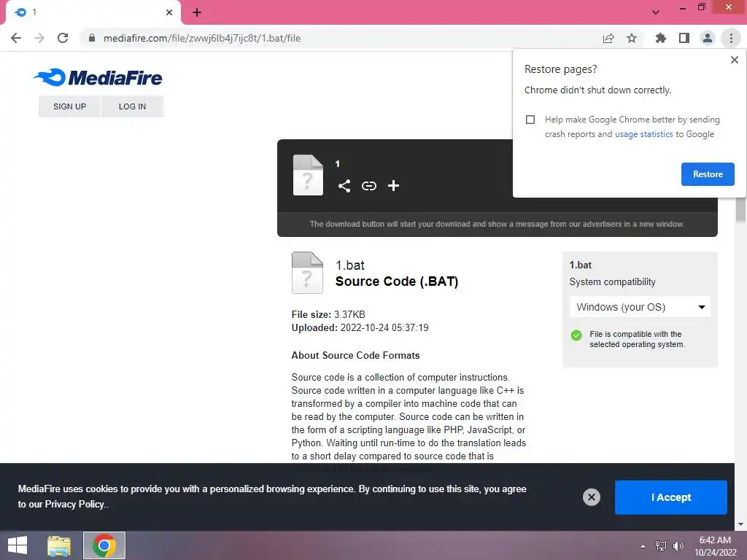The width and height of the screenshot is (747, 560).
Task: Click the LOG IN button
Action: [133, 106]
